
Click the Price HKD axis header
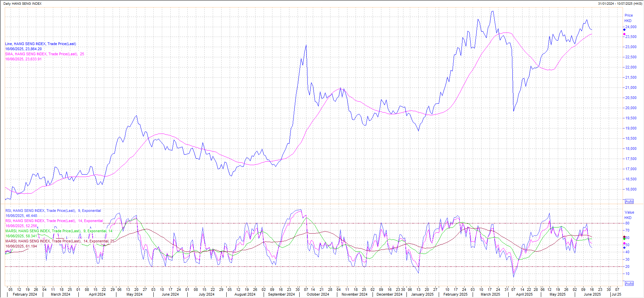click(628, 18)
